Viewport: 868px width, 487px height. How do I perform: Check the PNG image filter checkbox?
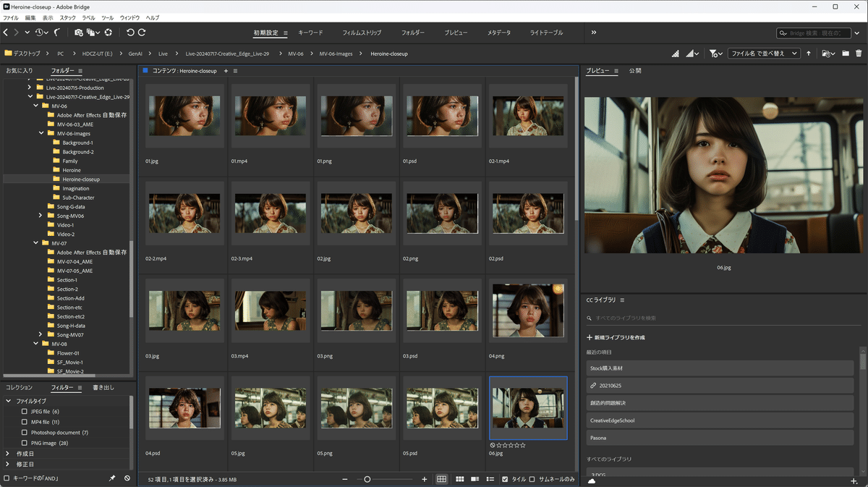[x=25, y=443]
